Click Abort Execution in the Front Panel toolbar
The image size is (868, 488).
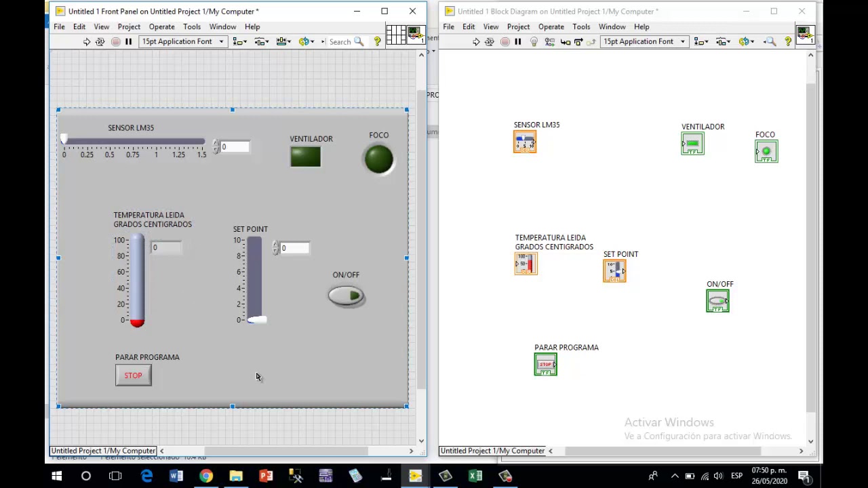click(x=115, y=42)
